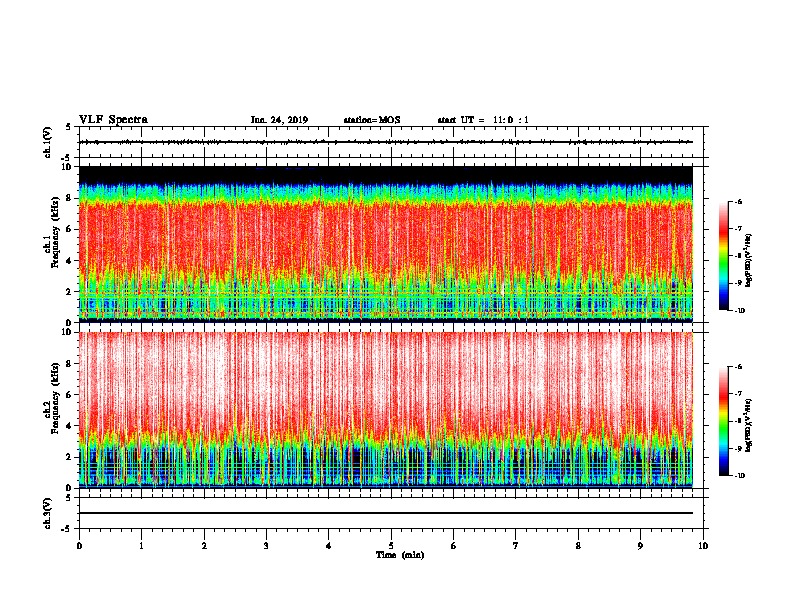Click the "VLF Spectra" plot title
Screen dimensions: 792x612
pos(113,120)
